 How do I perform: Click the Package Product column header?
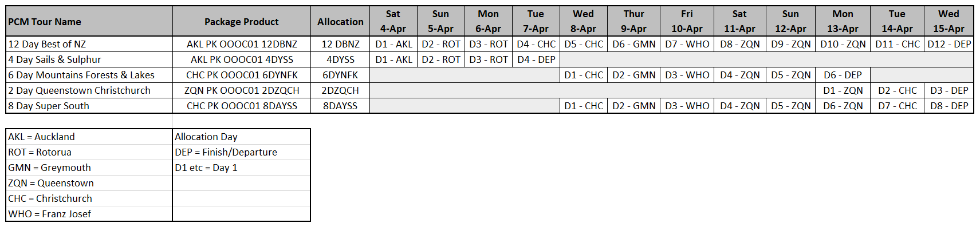[242, 22]
